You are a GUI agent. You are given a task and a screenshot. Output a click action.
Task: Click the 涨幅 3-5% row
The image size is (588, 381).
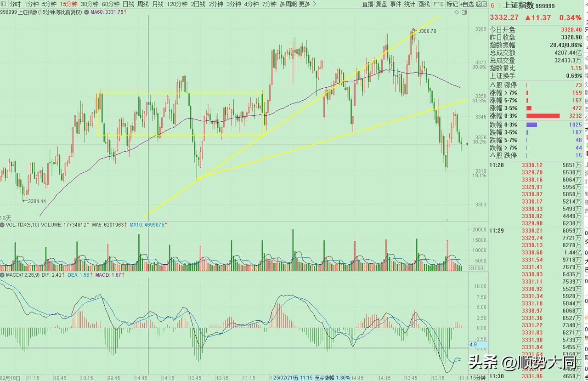click(536, 108)
